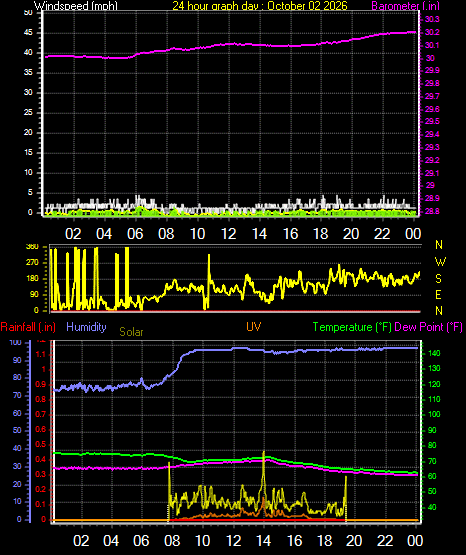Click the 30.2 barometer scale value
This screenshot has width=466, height=555.
[x=431, y=32]
